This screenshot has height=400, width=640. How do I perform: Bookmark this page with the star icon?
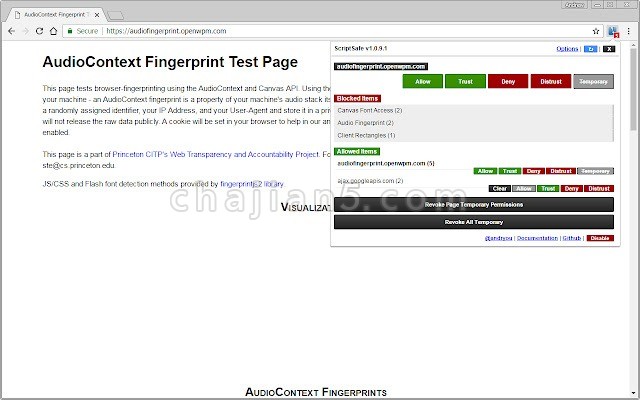tap(596, 31)
